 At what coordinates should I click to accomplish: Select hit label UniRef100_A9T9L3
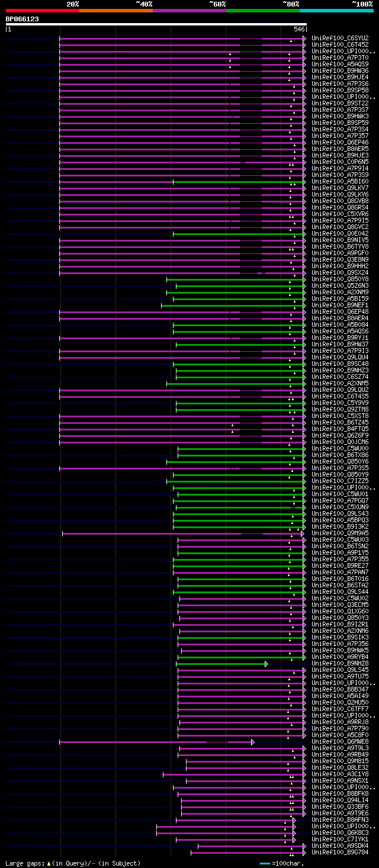coord(340,748)
